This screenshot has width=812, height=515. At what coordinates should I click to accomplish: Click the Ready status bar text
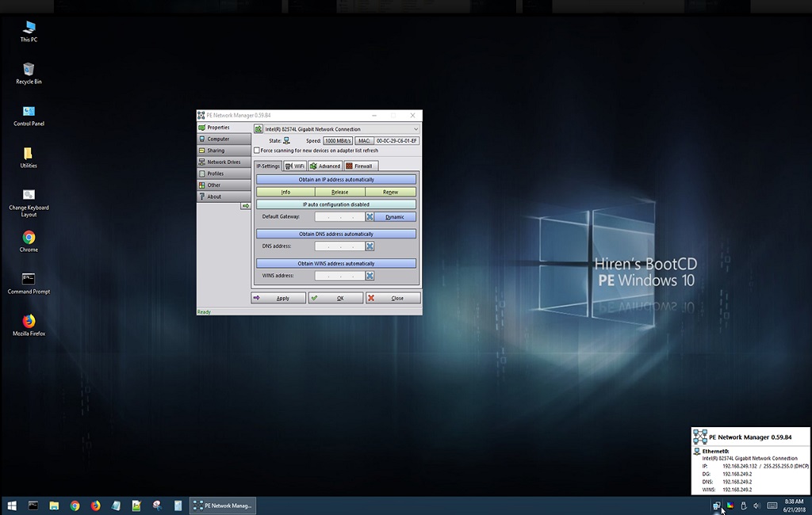tap(204, 312)
